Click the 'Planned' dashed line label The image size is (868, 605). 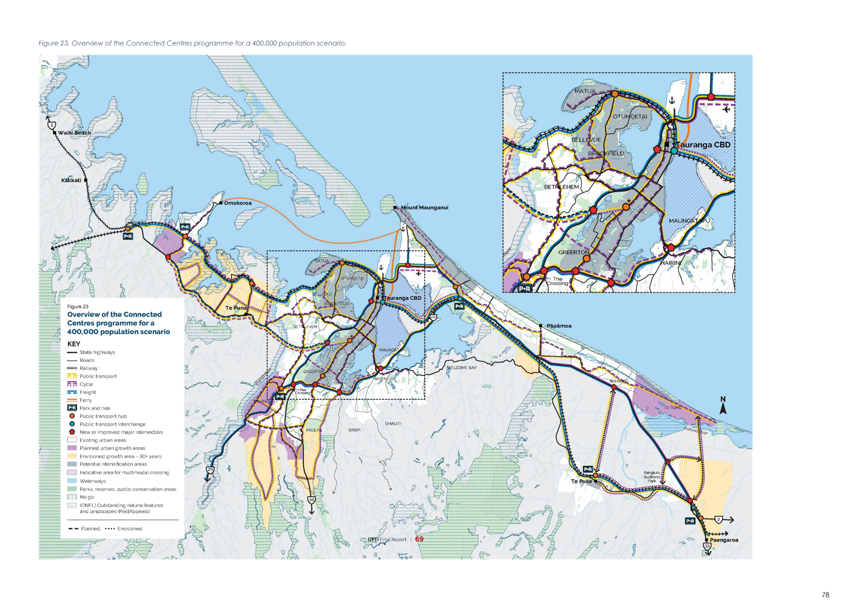tap(90, 528)
